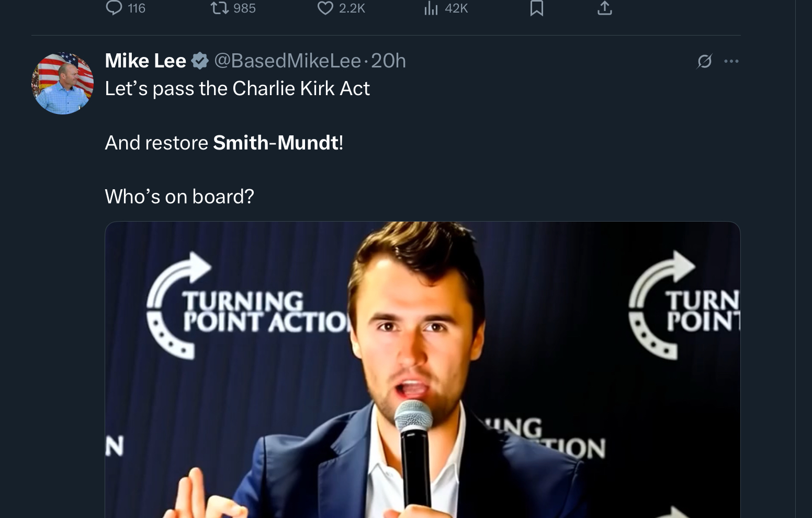Click the 985 repost count
Screen dimensions: 812x518
click(244, 8)
